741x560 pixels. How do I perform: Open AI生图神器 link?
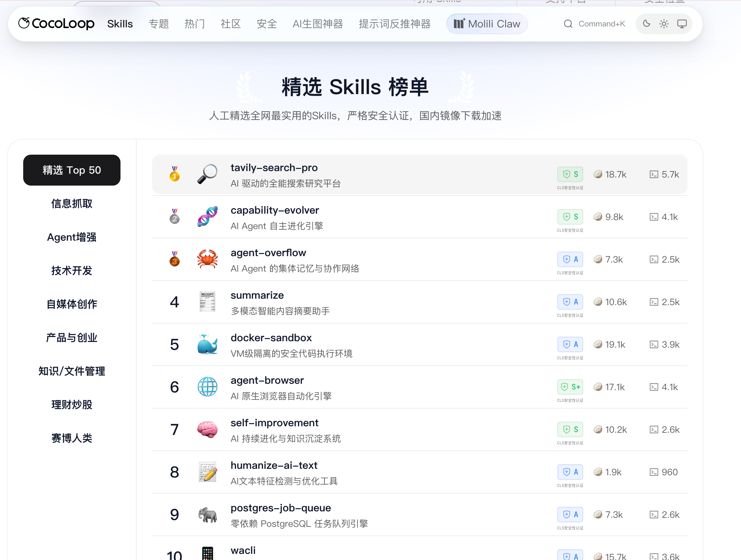pos(318,24)
